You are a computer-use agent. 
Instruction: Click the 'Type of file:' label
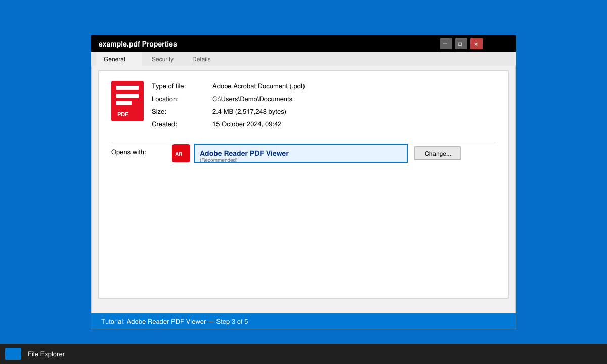(169, 86)
